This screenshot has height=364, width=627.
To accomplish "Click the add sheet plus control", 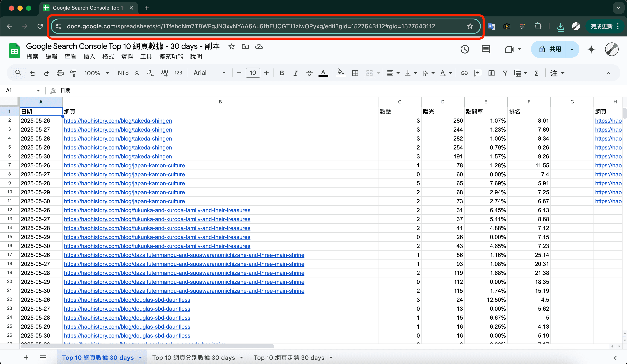I will pyautogui.click(x=26, y=357).
